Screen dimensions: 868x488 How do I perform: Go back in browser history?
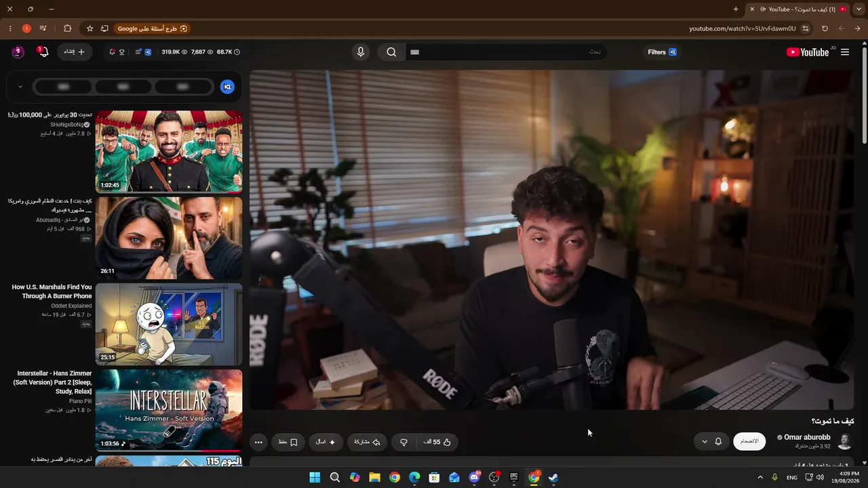click(x=858, y=28)
